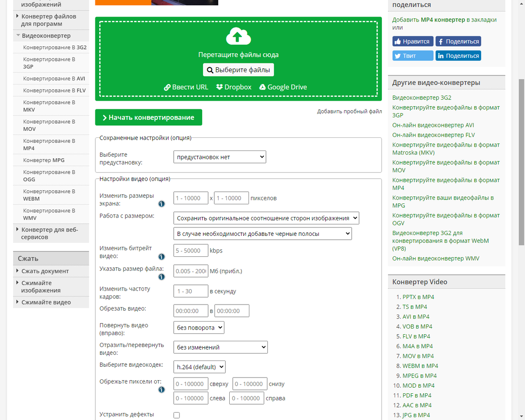Viewport: 525px width, 420px height.
Task: Open the PDF в MP4 link
Action: coord(417,395)
